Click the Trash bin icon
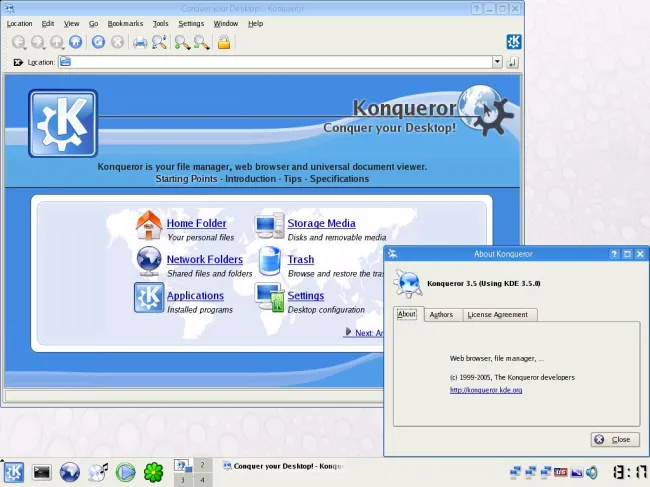650x487 pixels. click(269, 261)
